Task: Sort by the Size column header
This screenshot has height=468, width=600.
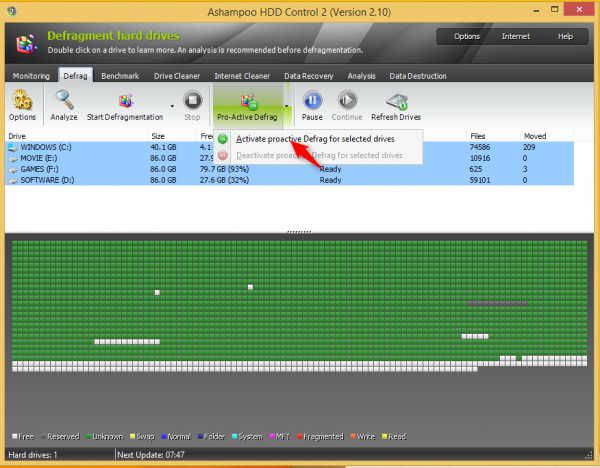Action: [172, 136]
